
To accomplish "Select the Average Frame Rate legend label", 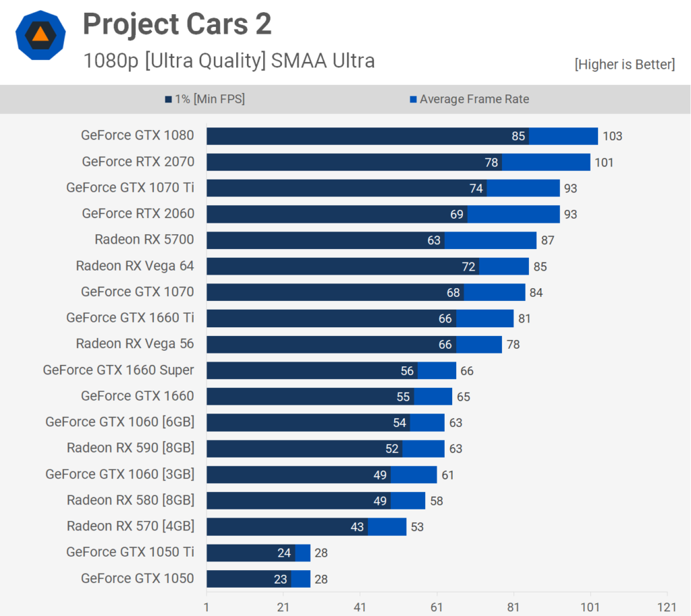I will (x=474, y=99).
